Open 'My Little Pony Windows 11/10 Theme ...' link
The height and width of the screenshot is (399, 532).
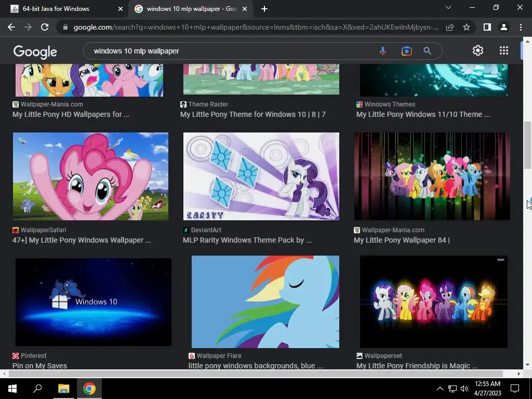[423, 114]
